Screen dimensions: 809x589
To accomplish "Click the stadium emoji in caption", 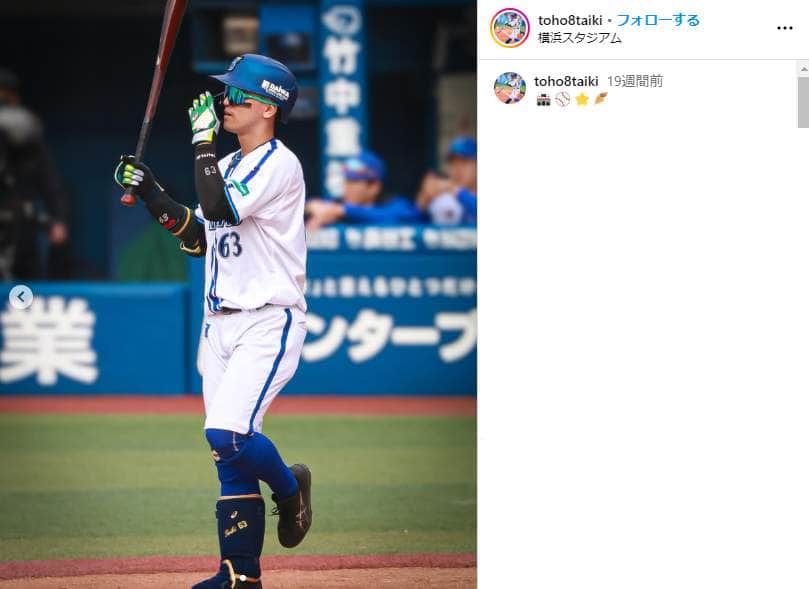I will click(543, 100).
